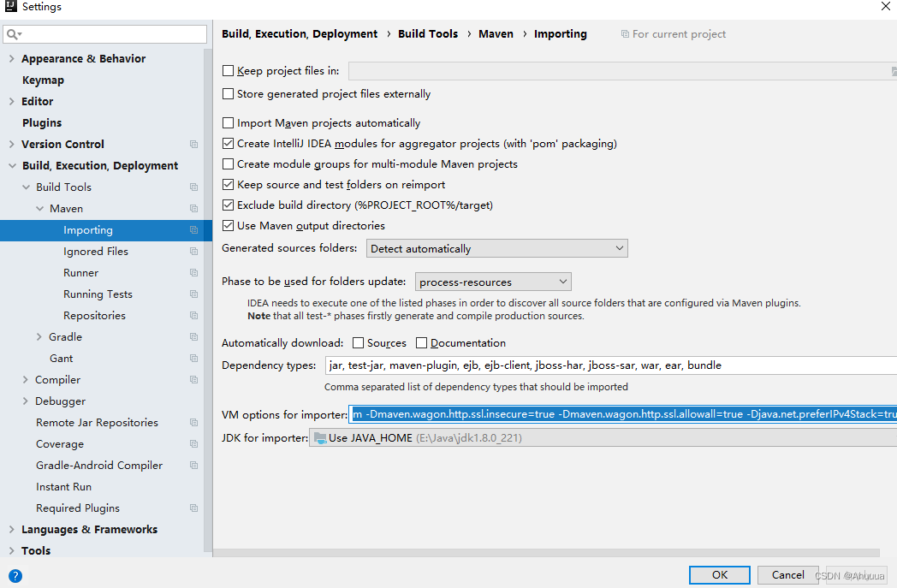Click the help question mark icon
The image size is (897, 588).
point(15,575)
